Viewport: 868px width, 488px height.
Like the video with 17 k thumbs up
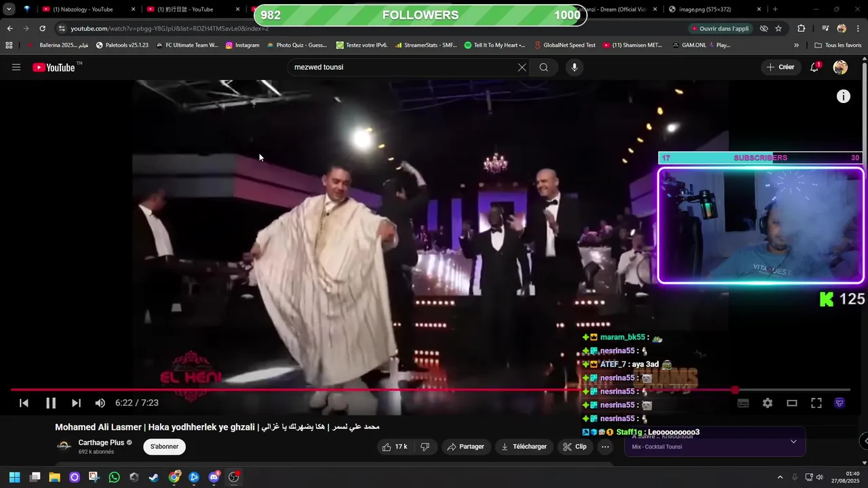point(395,447)
